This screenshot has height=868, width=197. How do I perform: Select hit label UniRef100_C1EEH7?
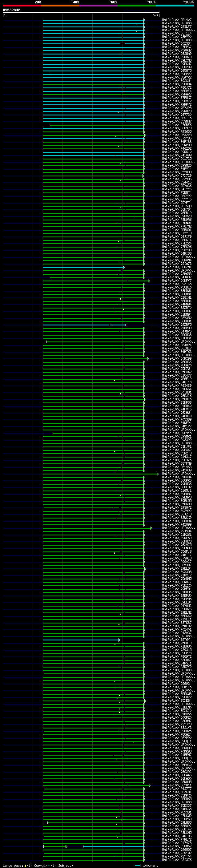coord(177,755)
